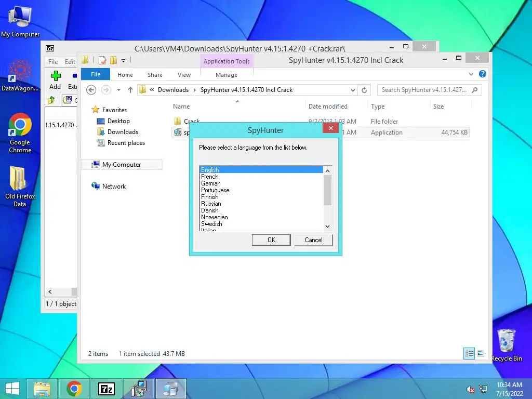Click the Add button in the 7-Zip window
The width and height of the screenshot is (532, 399).
(x=55, y=80)
